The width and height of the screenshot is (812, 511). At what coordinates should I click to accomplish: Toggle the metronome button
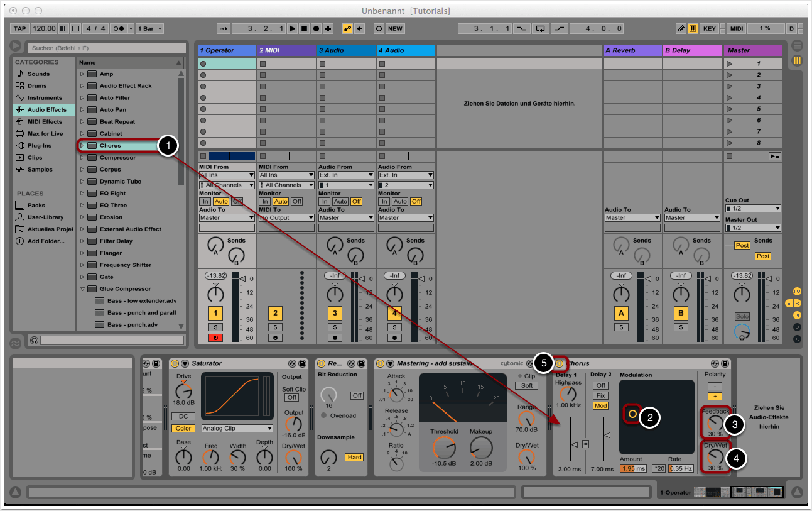pyautogui.click(x=118, y=29)
